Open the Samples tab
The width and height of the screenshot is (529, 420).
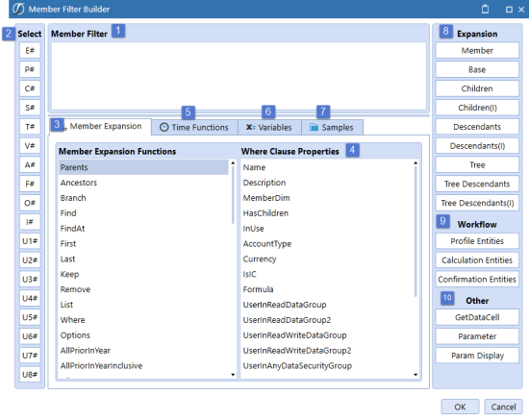(332, 128)
